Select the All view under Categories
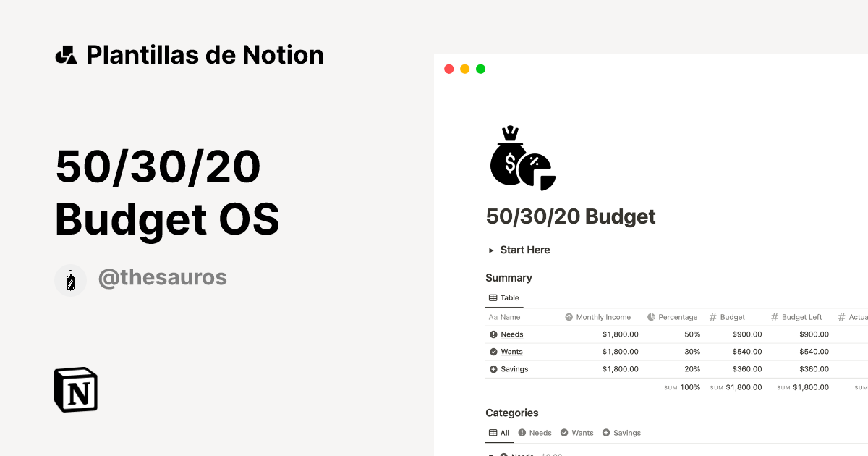 click(499, 432)
